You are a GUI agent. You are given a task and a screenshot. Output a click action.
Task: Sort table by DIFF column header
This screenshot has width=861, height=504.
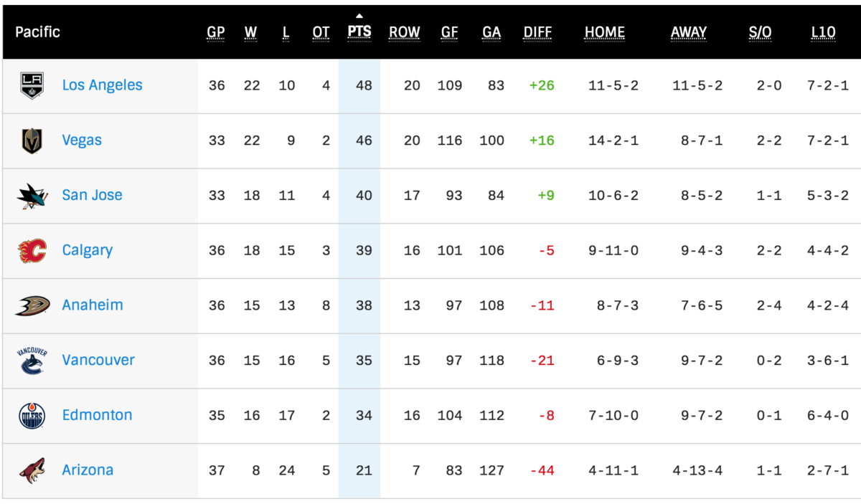coord(538,32)
